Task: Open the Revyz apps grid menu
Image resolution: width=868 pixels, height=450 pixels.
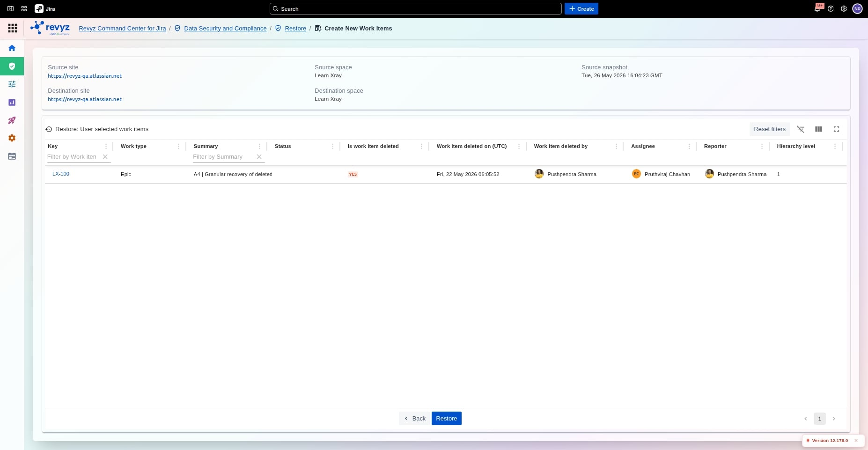Action: coord(13,28)
